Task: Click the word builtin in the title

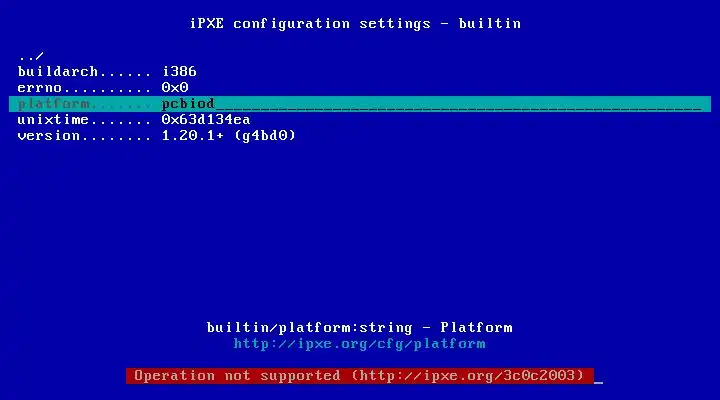Action: point(490,23)
